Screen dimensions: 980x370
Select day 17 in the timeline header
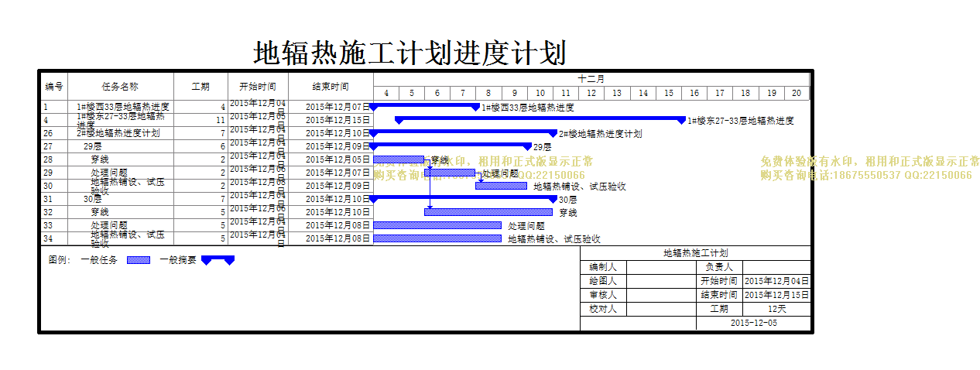pos(720,93)
